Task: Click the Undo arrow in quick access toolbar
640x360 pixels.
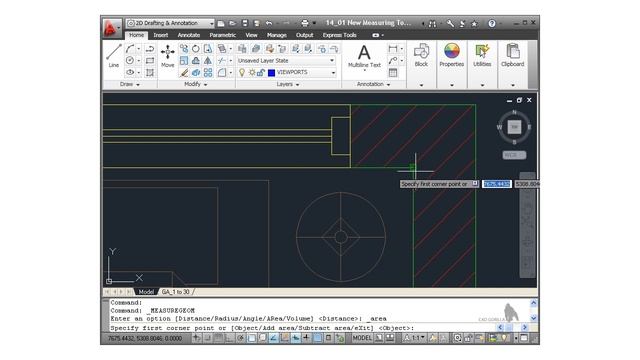Action: click(x=269, y=24)
